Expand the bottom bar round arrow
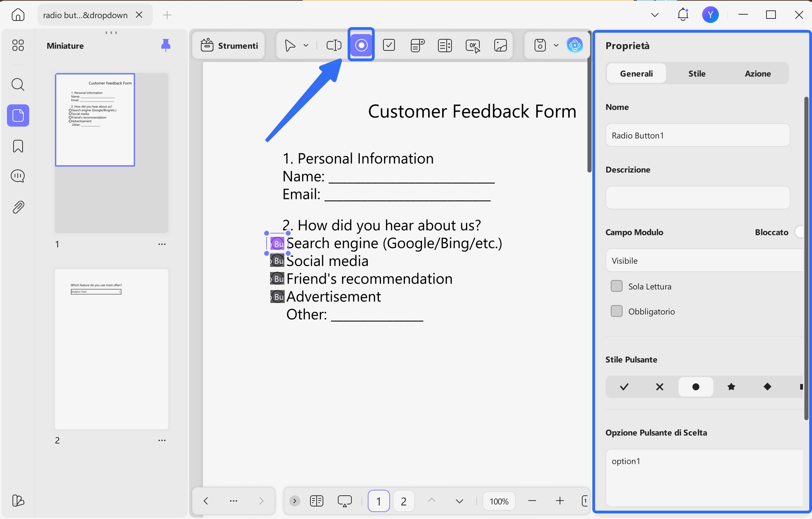Screen dimensions: 812x519 click(294, 501)
